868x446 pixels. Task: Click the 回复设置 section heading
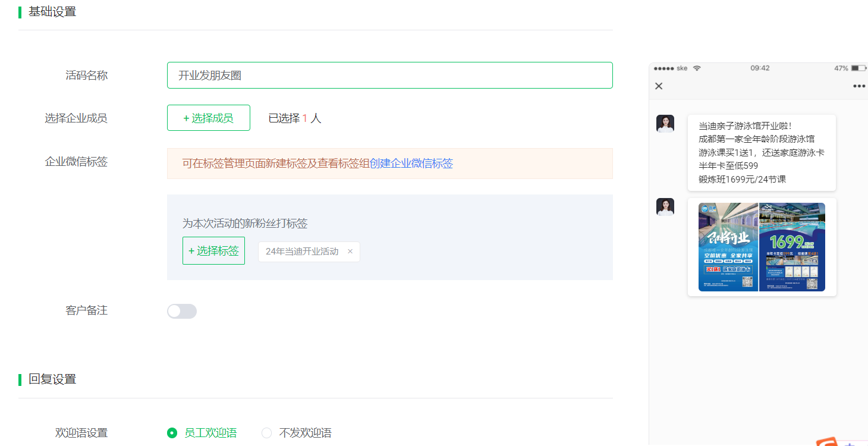pos(52,379)
